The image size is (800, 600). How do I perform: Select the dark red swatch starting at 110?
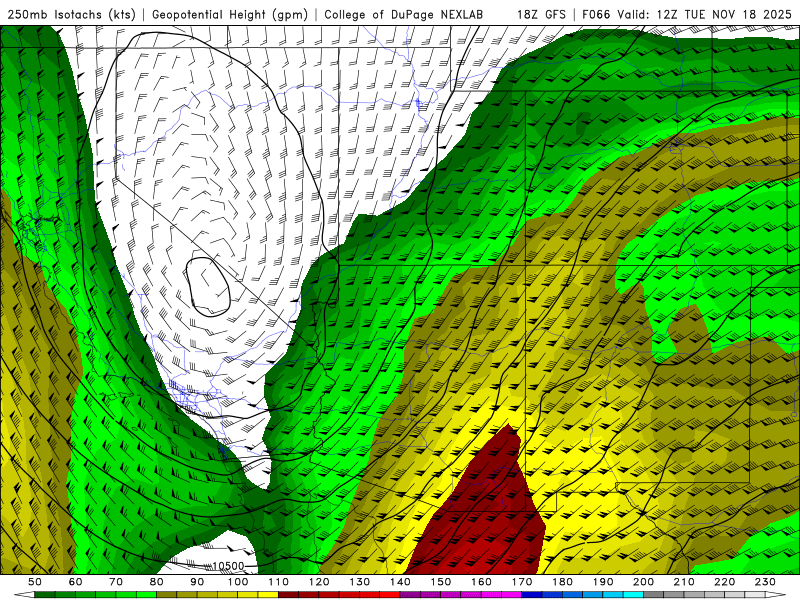click(288, 595)
